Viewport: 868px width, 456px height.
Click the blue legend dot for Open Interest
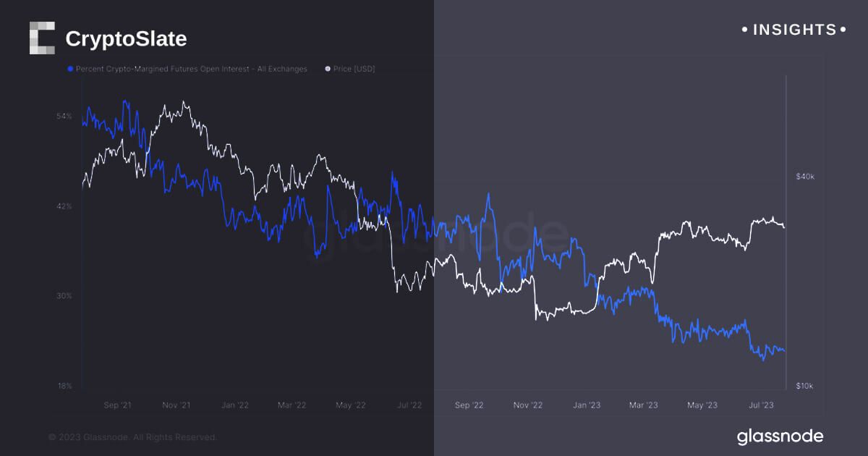[69, 69]
